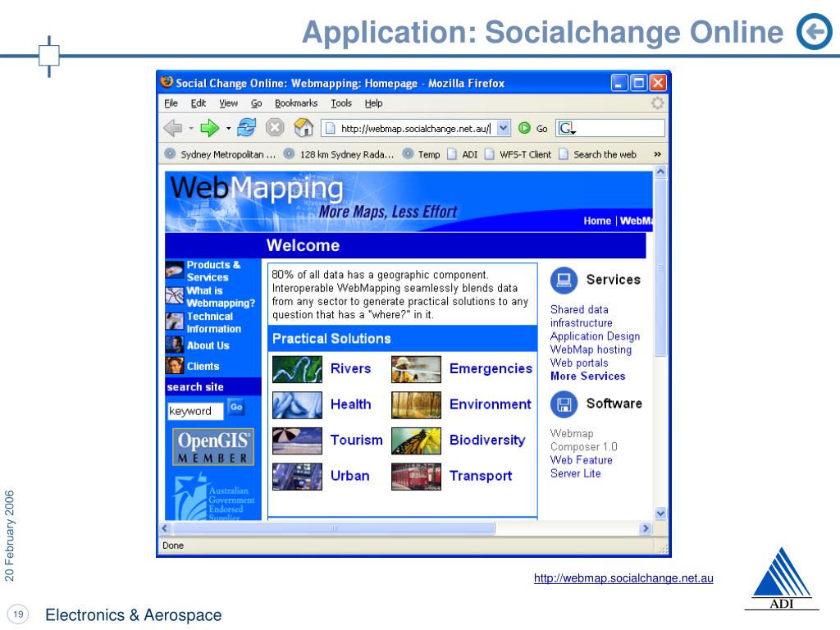Open the Go menu
This screenshot has height=630, width=840.
click(x=257, y=103)
